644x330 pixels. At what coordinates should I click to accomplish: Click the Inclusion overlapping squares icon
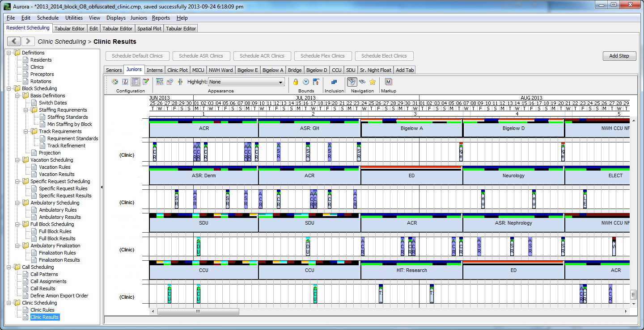(334, 82)
